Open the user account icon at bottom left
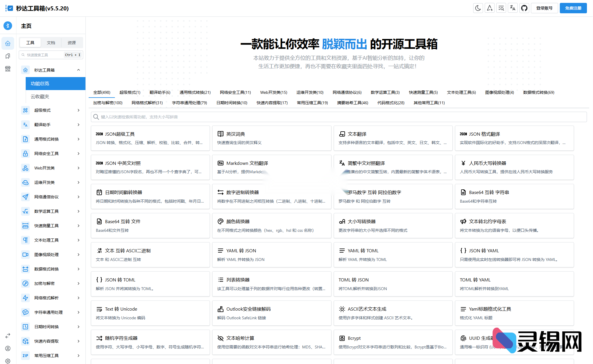 tap(8, 348)
